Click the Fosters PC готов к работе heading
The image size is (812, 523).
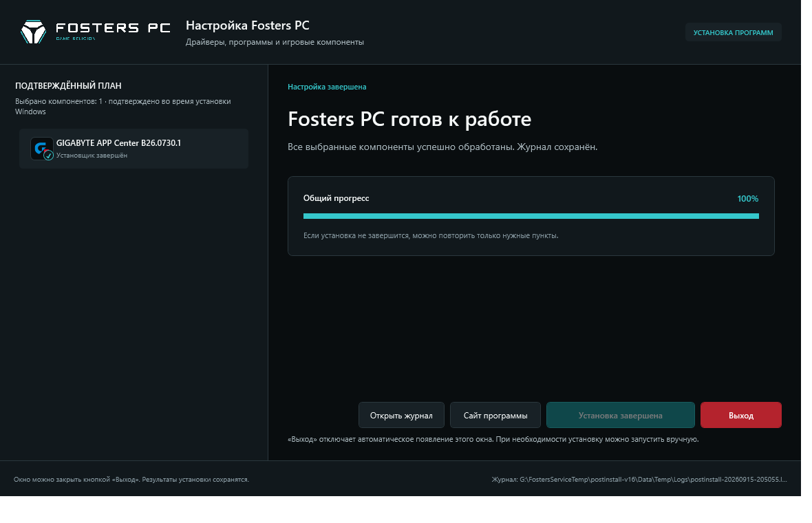click(409, 119)
